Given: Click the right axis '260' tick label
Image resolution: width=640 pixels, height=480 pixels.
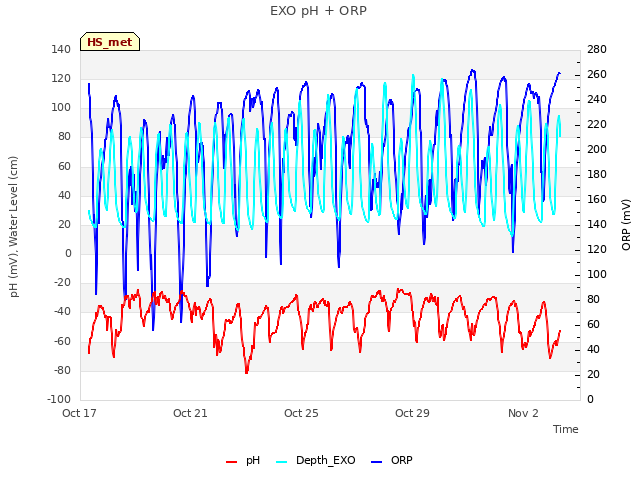Looking at the screenshot, I should pos(597,74).
